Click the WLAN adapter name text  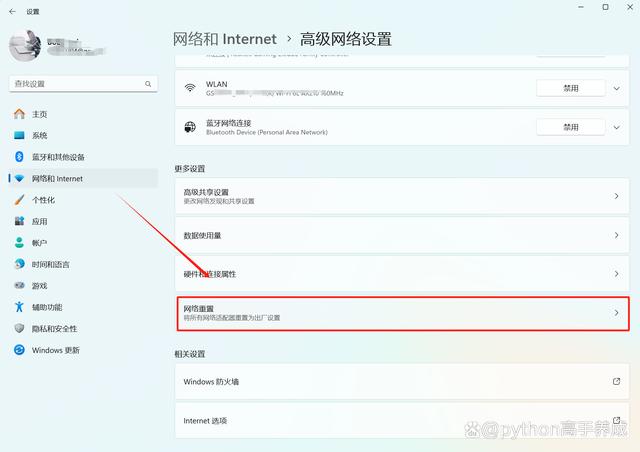tap(217, 84)
